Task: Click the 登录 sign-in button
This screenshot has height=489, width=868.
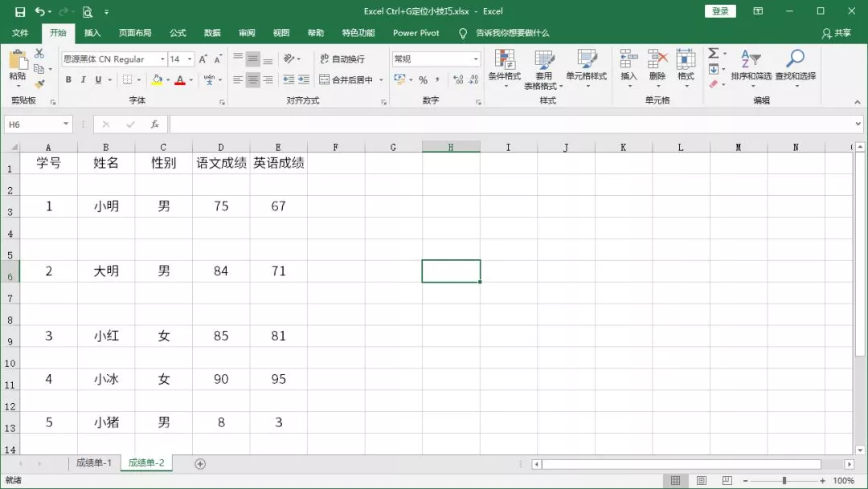Action: (x=720, y=11)
